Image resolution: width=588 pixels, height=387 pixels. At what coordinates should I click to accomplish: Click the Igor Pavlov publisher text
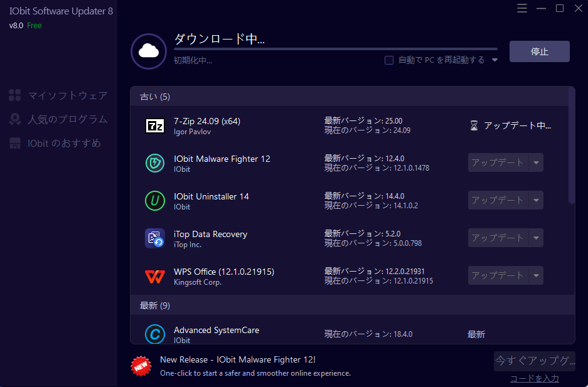tap(193, 132)
